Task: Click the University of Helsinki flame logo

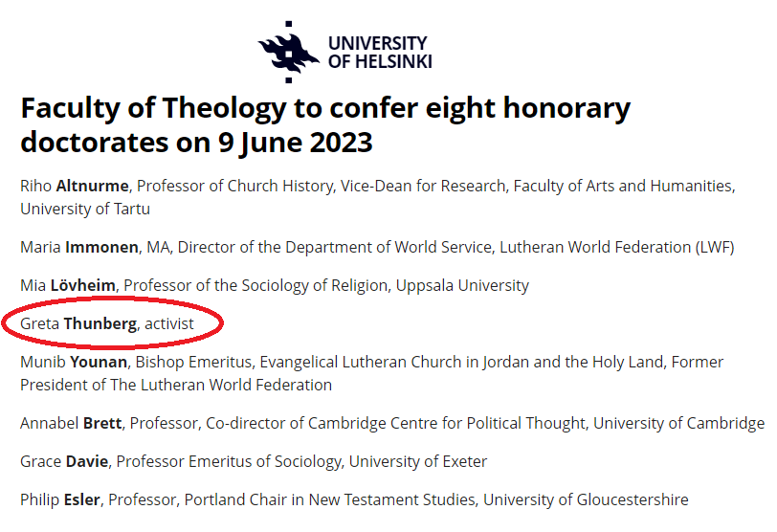Action: [x=288, y=53]
